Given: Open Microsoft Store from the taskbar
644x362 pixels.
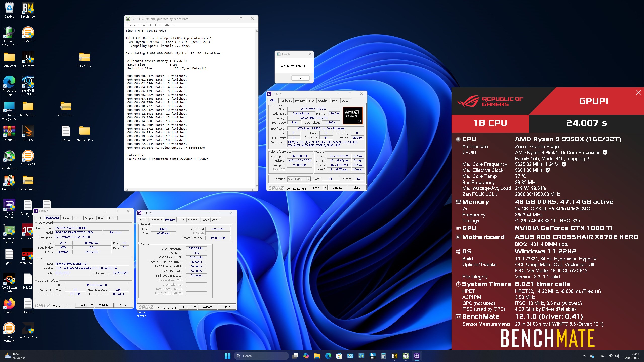Looking at the screenshot, I should (x=339, y=356).
